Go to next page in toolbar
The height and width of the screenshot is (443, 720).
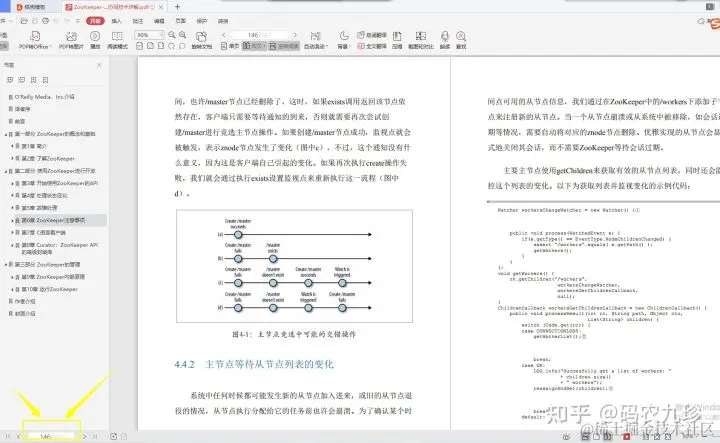coord(294,35)
